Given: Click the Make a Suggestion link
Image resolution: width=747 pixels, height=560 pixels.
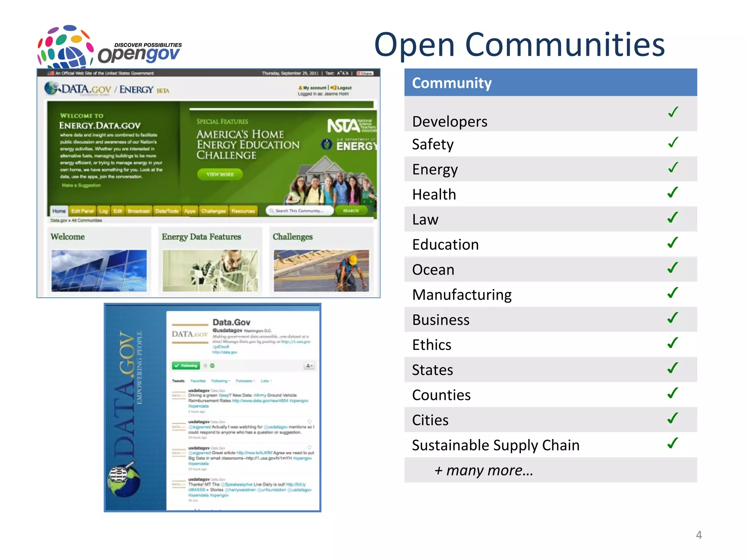Looking at the screenshot, I should click(81, 185).
